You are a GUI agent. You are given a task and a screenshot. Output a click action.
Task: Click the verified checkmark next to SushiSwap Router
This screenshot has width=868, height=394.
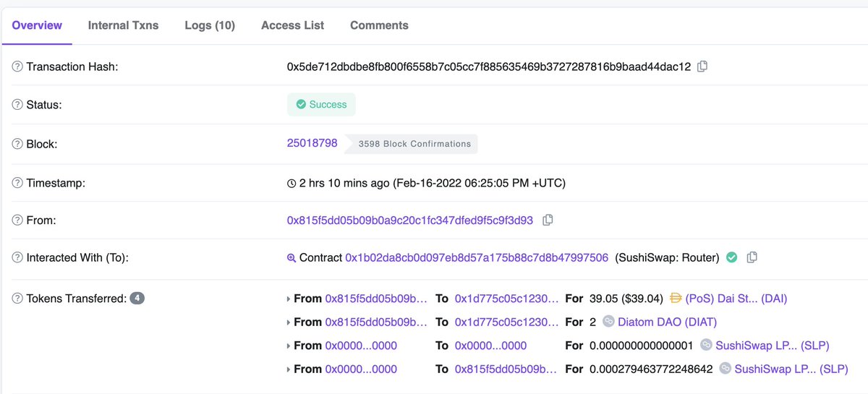[732, 257]
